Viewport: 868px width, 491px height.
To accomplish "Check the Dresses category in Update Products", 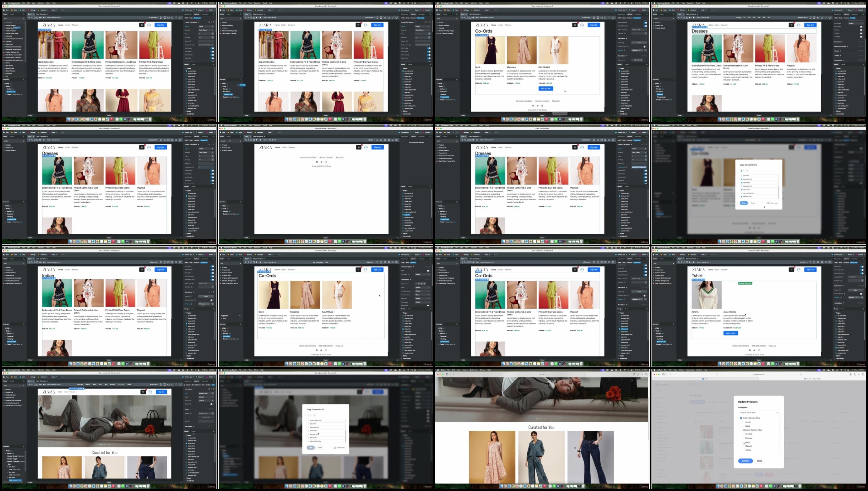I will 743,438.
